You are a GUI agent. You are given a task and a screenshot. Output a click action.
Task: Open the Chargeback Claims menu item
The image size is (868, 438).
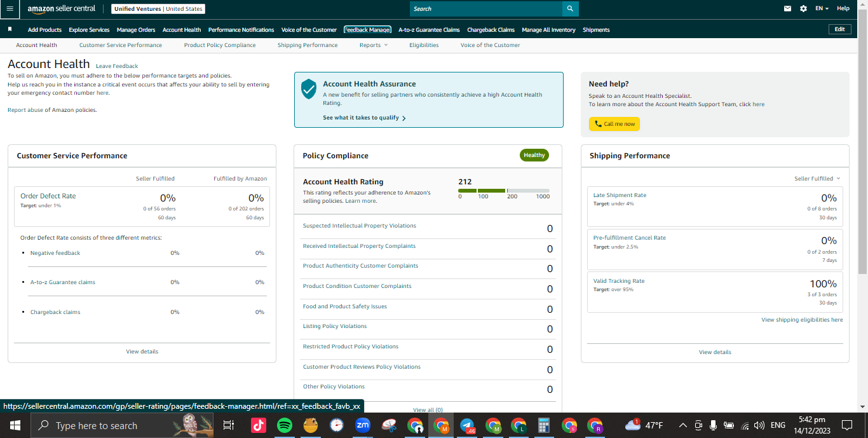pyautogui.click(x=491, y=30)
